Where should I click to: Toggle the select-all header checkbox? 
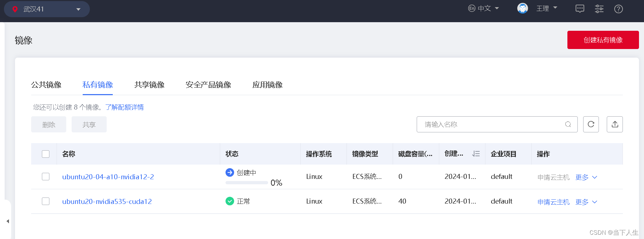(x=46, y=154)
